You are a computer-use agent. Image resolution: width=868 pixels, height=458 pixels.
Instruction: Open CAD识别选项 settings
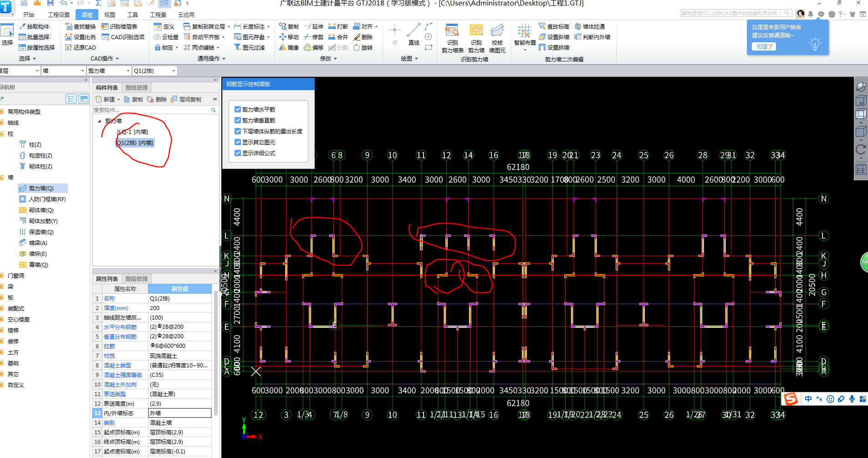[123, 37]
